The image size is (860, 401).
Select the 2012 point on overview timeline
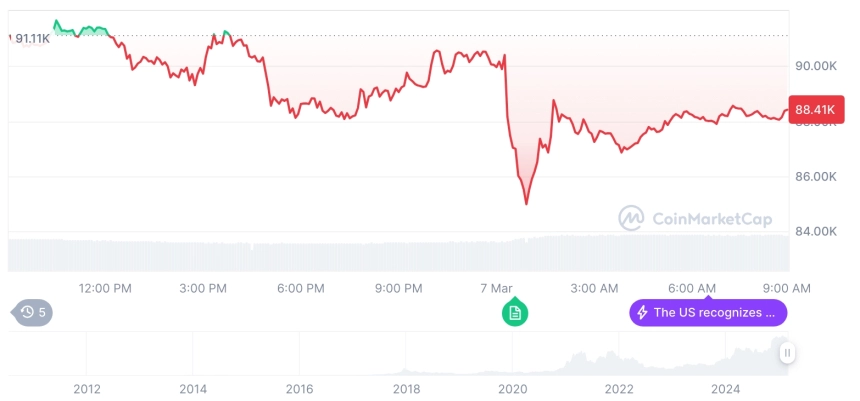pos(87,389)
